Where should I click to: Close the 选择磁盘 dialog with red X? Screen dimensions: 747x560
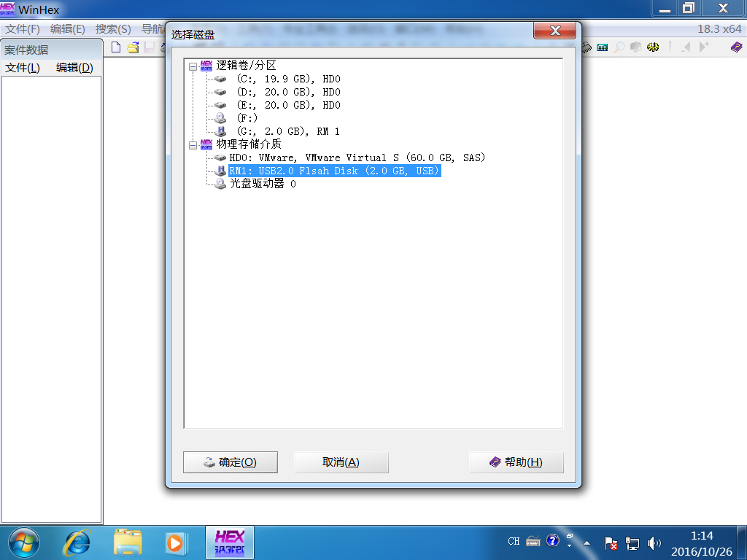click(x=554, y=31)
